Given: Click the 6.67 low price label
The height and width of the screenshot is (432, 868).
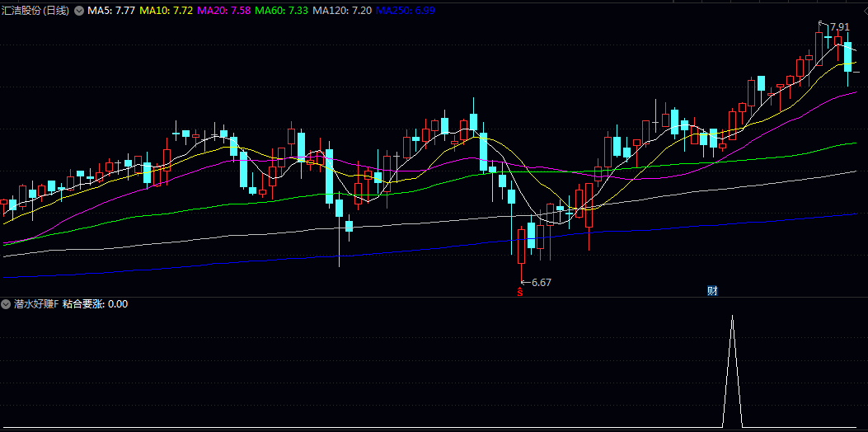Looking at the screenshot, I should click(x=541, y=282).
